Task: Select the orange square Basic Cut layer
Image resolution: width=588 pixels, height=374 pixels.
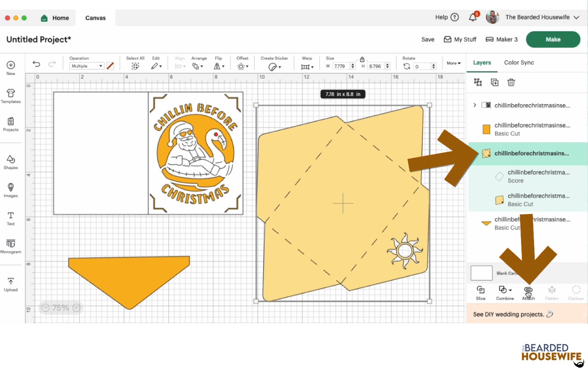Action: 527,129
